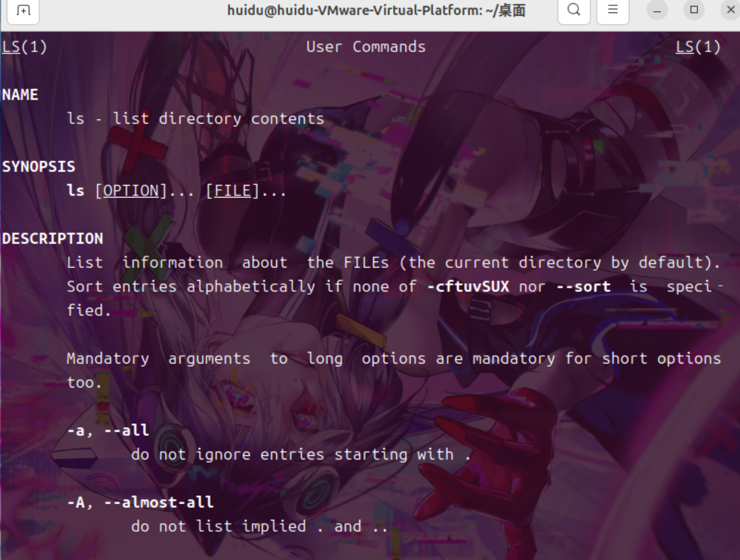Viewport: 740px width, 560px height.
Task: Click the line starting 'Mandatory arguments'
Action: (x=394, y=359)
